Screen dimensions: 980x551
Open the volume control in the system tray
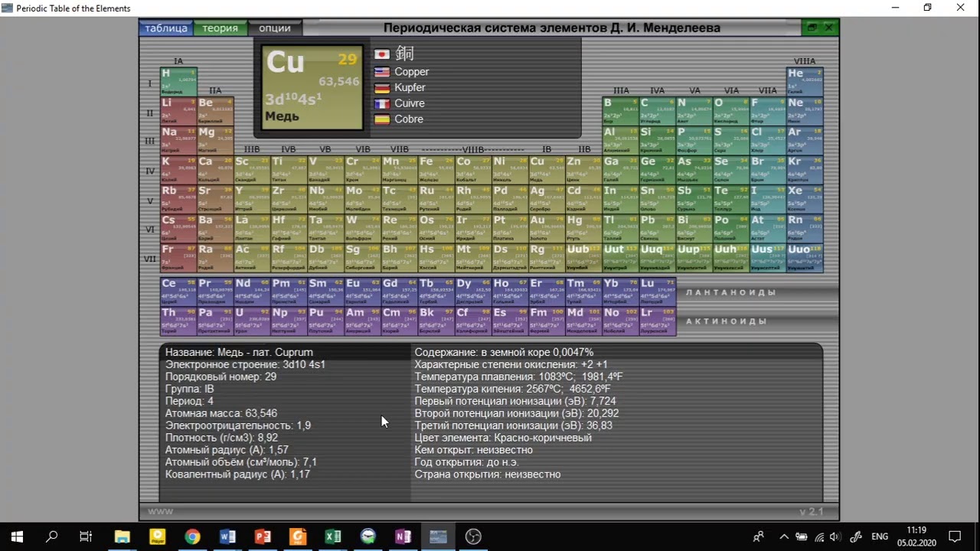point(835,536)
